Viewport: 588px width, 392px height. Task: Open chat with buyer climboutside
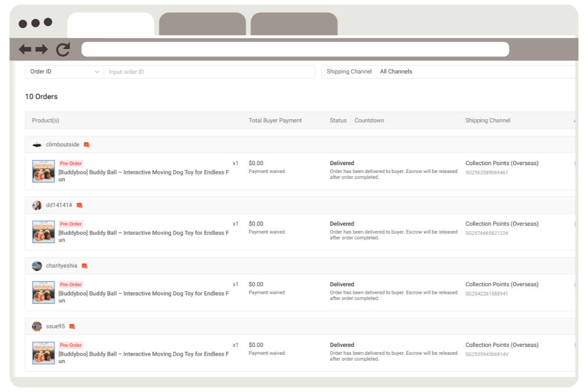point(87,145)
